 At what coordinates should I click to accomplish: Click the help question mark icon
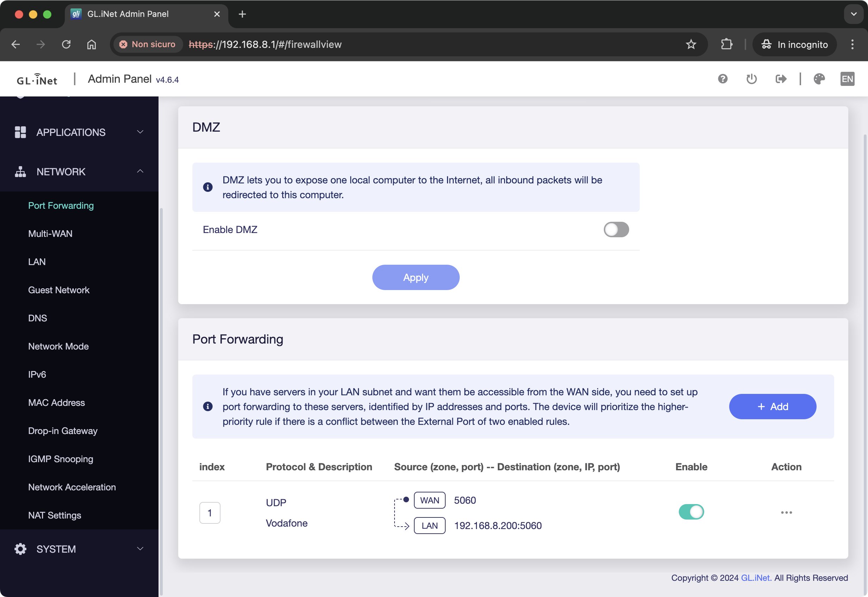click(723, 79)
